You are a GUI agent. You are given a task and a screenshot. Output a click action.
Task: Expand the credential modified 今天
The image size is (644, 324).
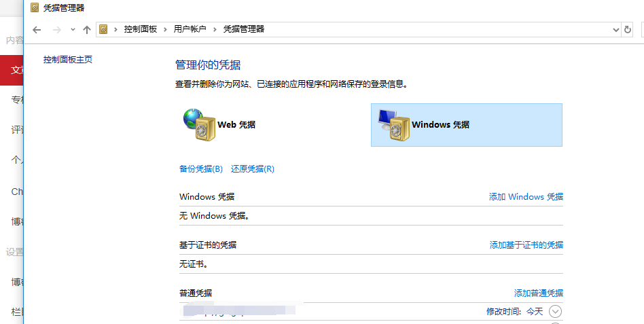pos(555,312)
